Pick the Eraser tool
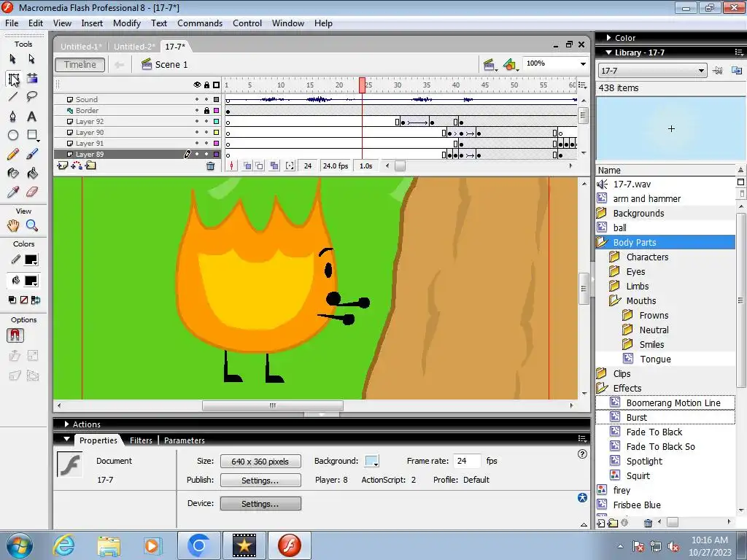Viewport: 747px width, 560px height. pos(32,192)
